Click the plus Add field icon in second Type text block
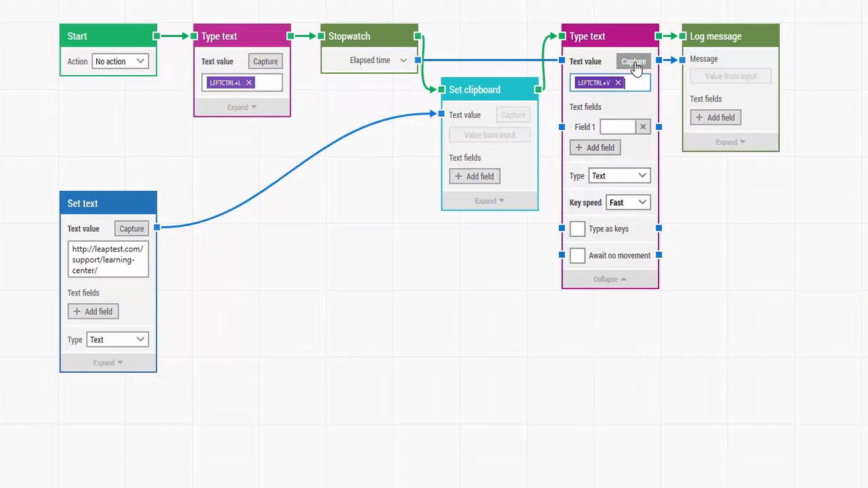The image size is (868, 488). 579,147
